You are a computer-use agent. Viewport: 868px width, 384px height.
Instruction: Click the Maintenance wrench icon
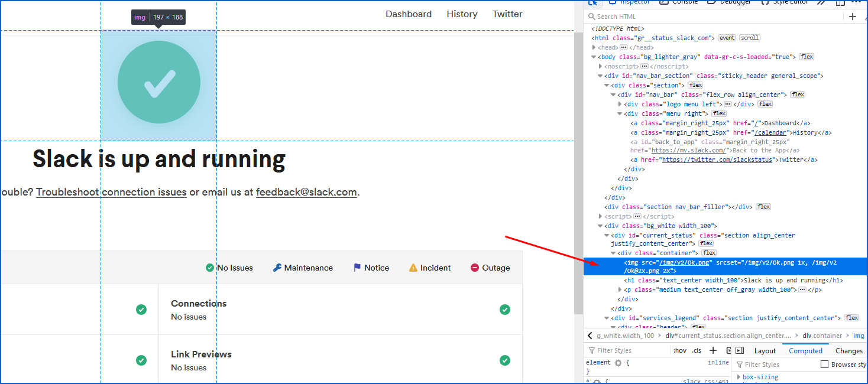pos(277,268)
